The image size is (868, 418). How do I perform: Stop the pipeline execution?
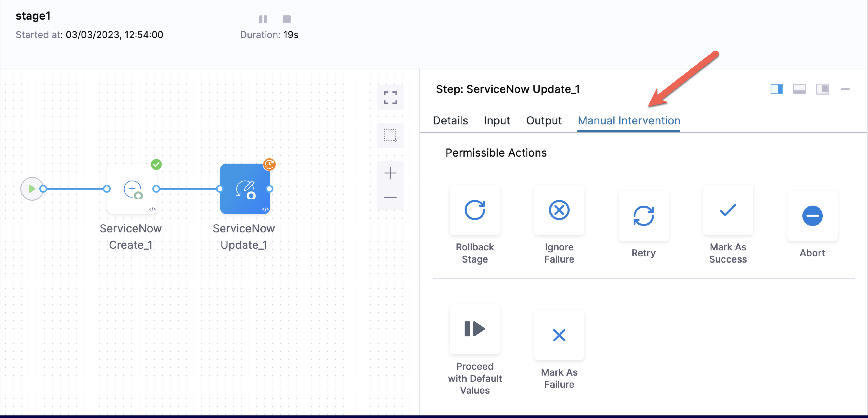286,19
